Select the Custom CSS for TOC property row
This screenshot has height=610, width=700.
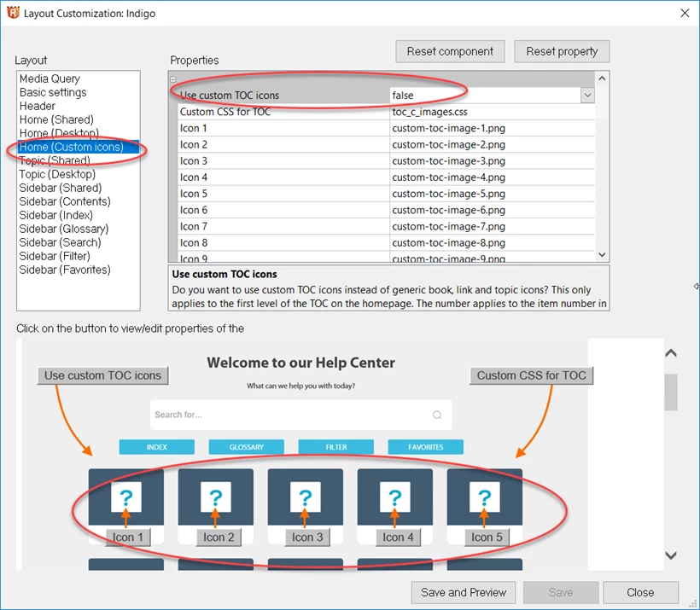[x=387, y=112]
